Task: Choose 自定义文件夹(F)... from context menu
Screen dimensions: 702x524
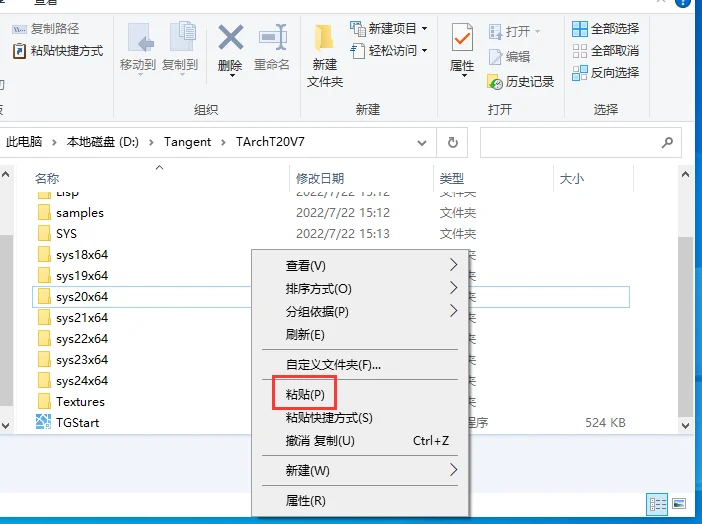Action: pyautogui.click(x=360, y=365)
